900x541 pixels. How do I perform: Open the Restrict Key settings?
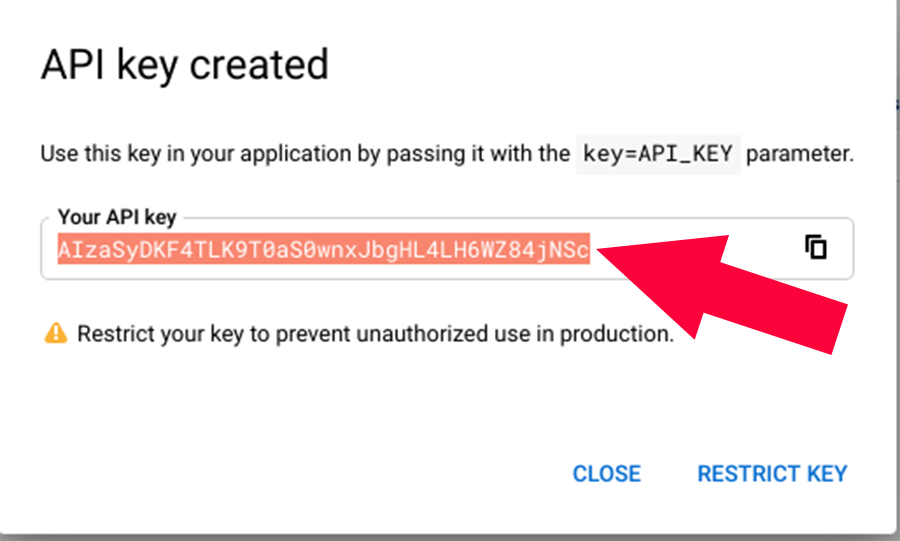click(772, 473)
